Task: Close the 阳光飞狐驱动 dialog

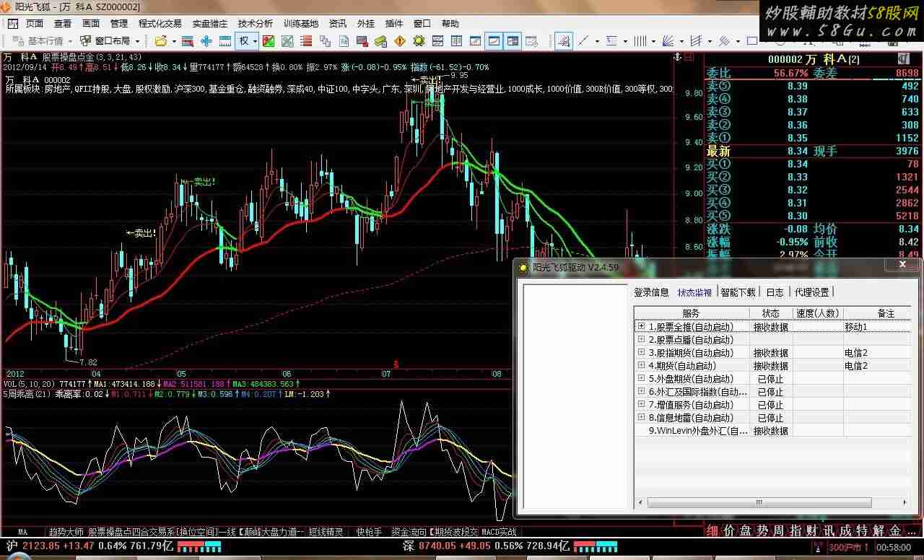Action: [x=902, y=266]
